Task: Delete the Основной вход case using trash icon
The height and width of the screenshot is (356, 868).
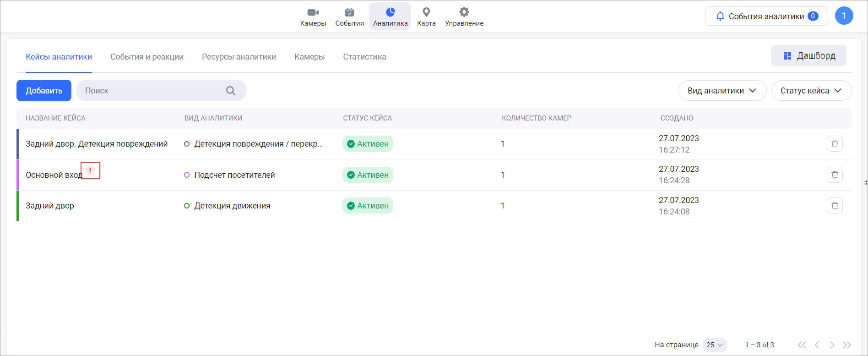Action: 834,175
